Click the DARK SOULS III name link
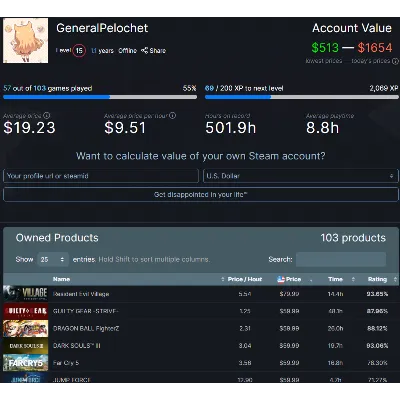 pos(77,346)
